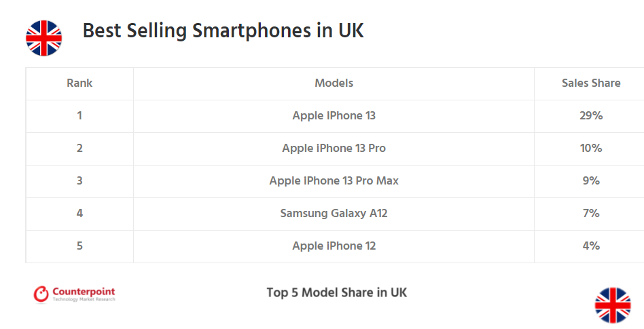Select the Models column header
This screenshot has height=329, width=644.
coord(334,83)
